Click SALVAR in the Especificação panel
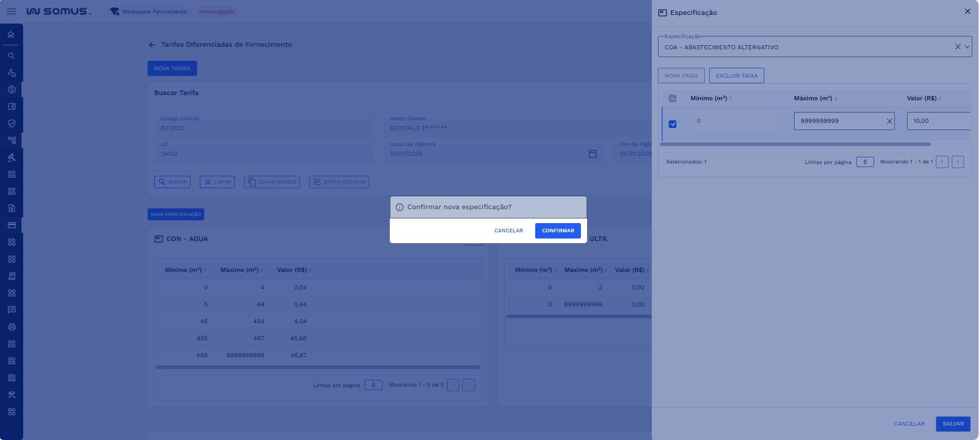This screenshot has height=440, width=980. coord(953,424)
